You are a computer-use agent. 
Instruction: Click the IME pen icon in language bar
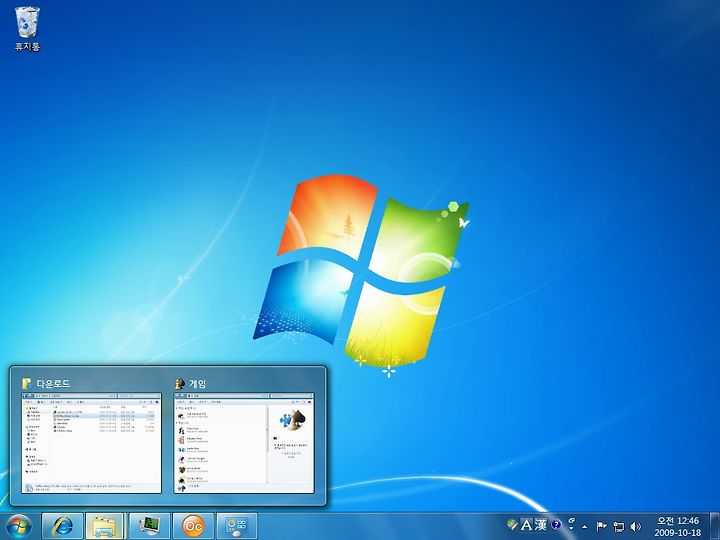512,524
